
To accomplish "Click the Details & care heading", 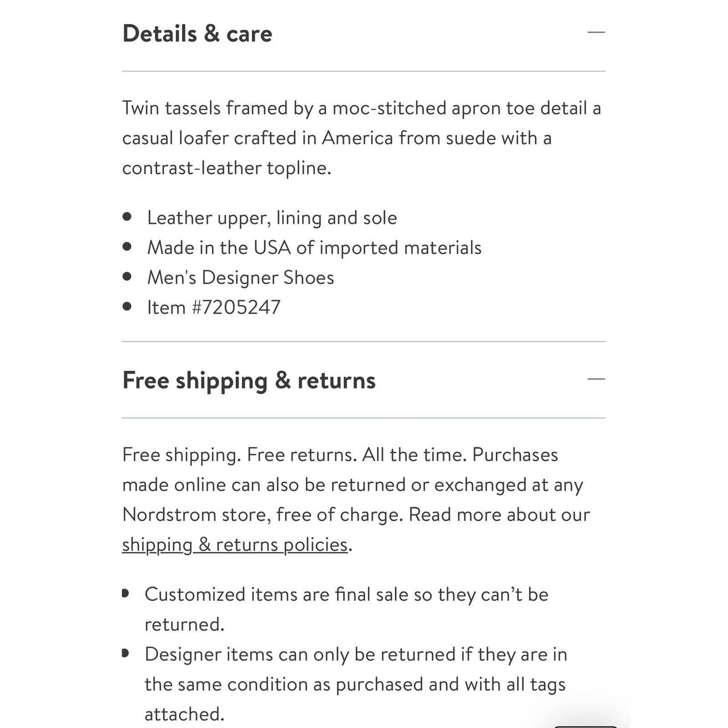I will coord(197,34).
